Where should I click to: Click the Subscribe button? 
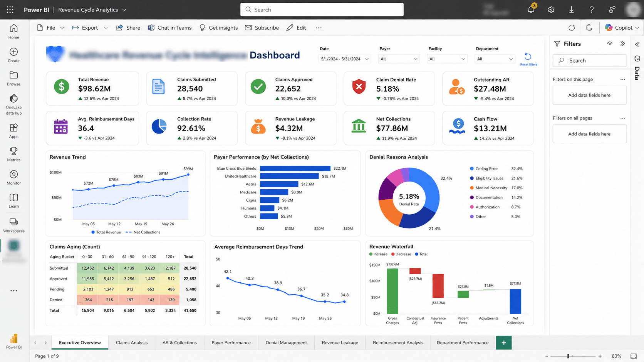click(x=262, y=28)
